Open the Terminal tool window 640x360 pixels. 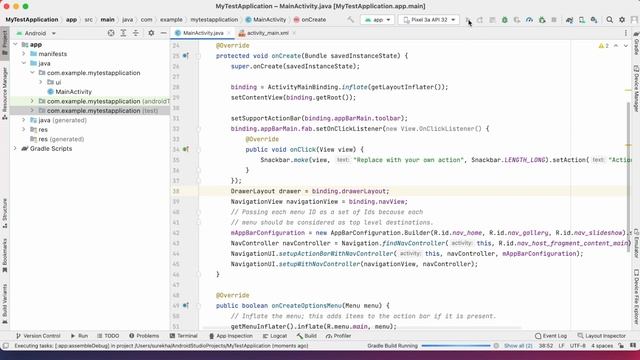[x=184, y=336]
